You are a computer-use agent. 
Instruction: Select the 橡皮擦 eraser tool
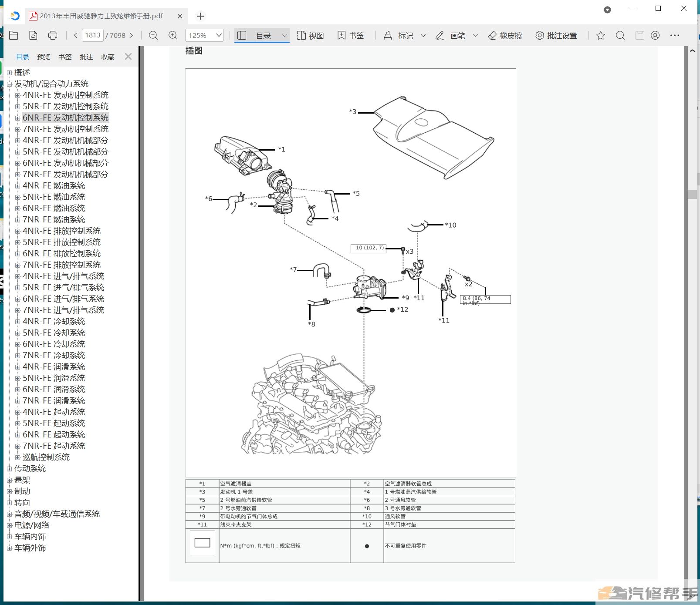(505, 36)
